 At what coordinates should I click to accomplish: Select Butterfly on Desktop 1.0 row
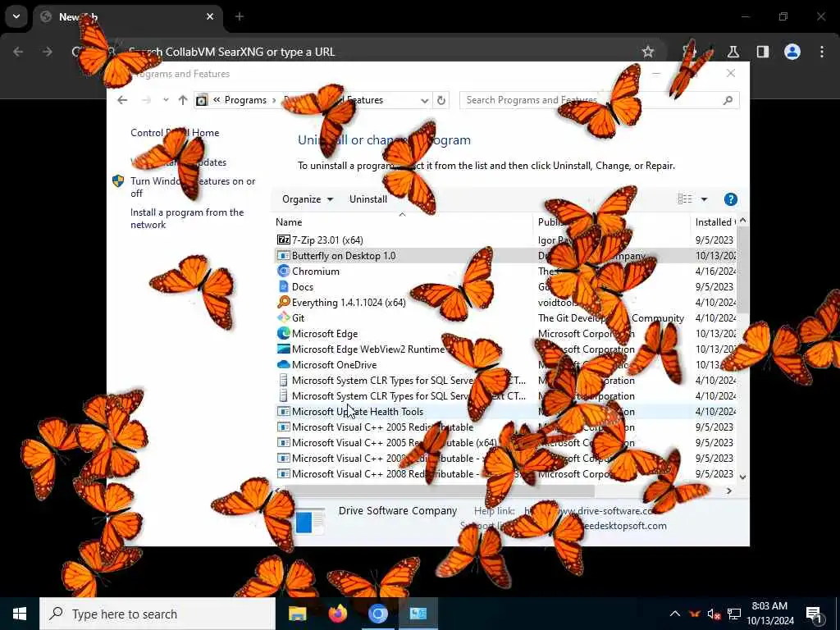tap(505, 256)
